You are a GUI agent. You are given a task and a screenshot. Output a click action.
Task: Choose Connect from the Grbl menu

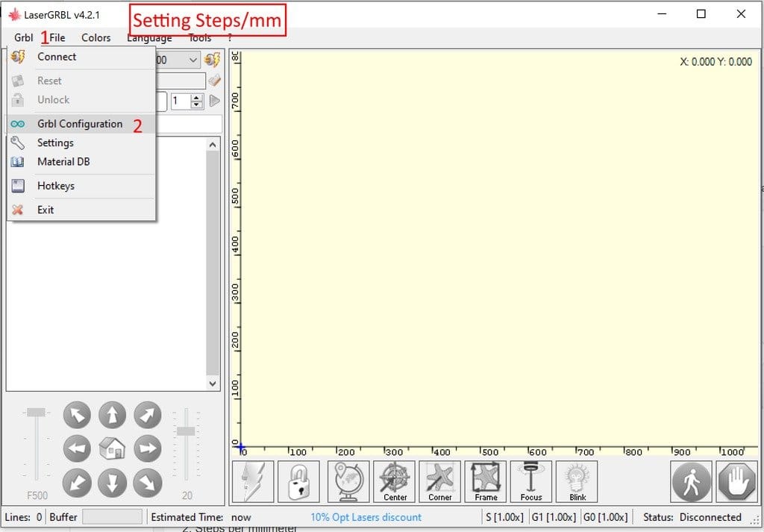coord(81,57)
